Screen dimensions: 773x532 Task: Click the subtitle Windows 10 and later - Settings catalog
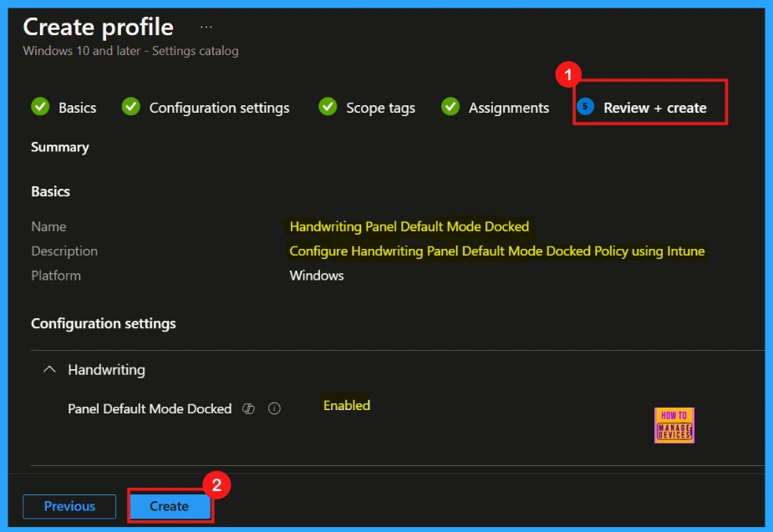(130, 51)
